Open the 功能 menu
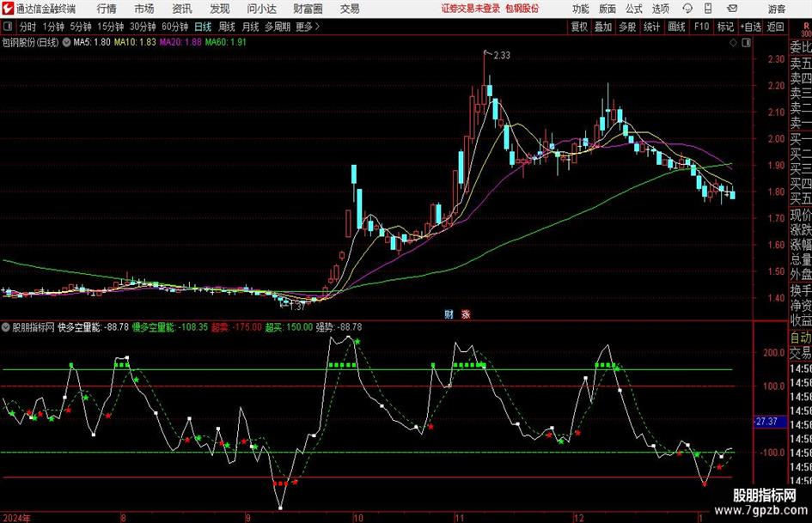 [581, 9]
